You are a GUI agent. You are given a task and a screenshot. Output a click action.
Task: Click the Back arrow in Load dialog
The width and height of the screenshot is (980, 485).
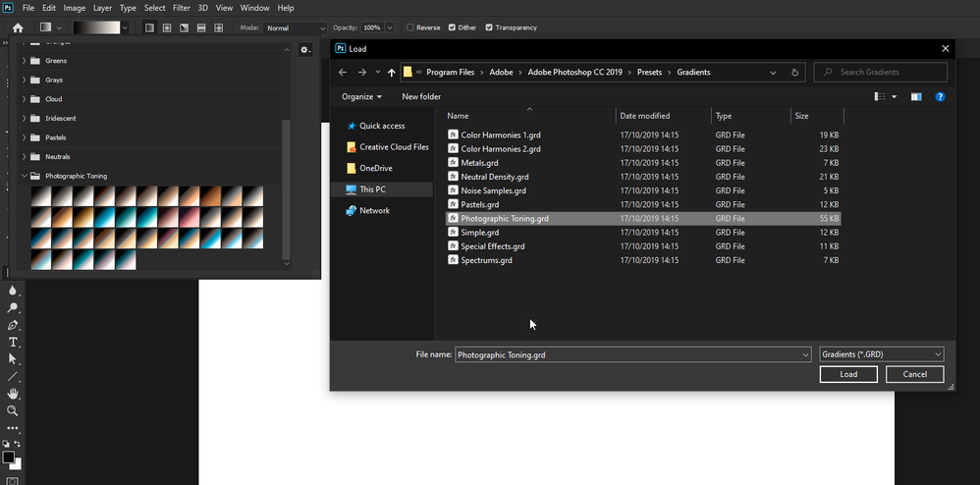point(343,73)
